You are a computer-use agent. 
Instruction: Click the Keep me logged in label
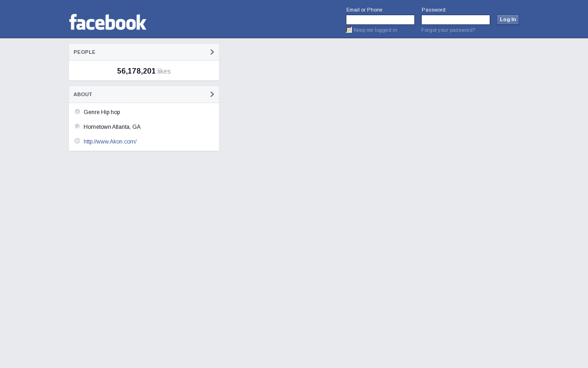point(375,30)
